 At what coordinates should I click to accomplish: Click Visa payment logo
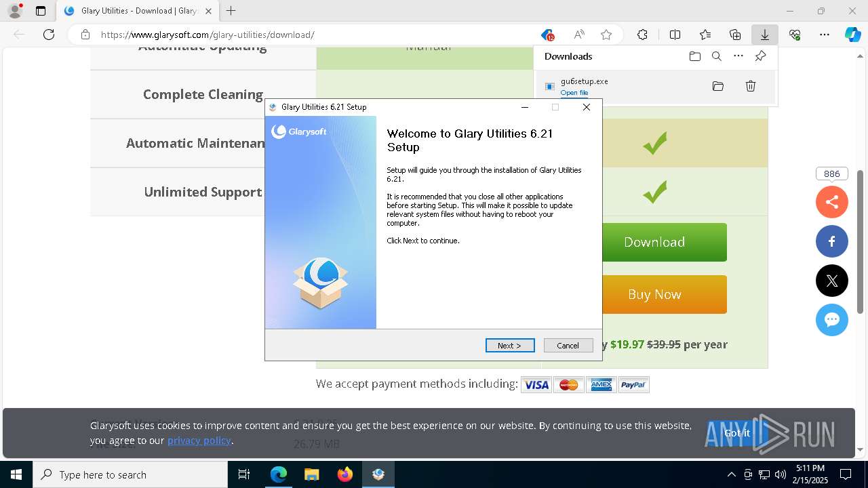tap(536, 385)
